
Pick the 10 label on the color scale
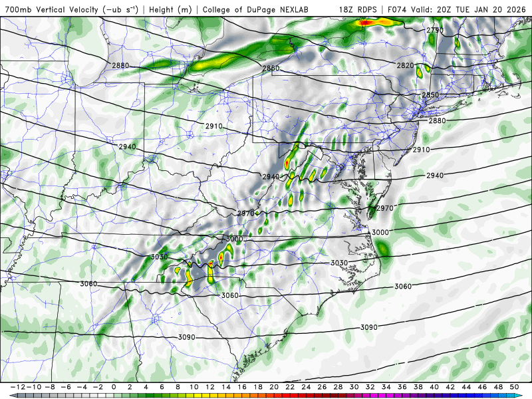pos(194,387)
